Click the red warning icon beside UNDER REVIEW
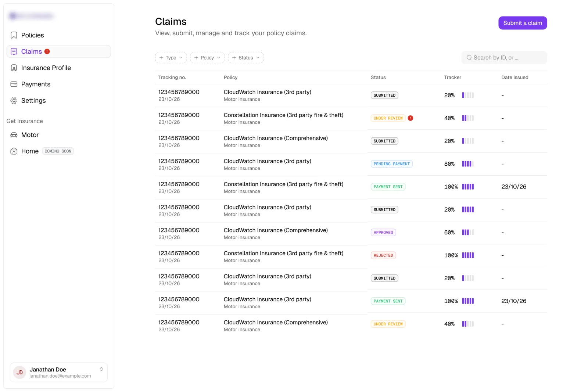588x392 pixels. point(410,118)
